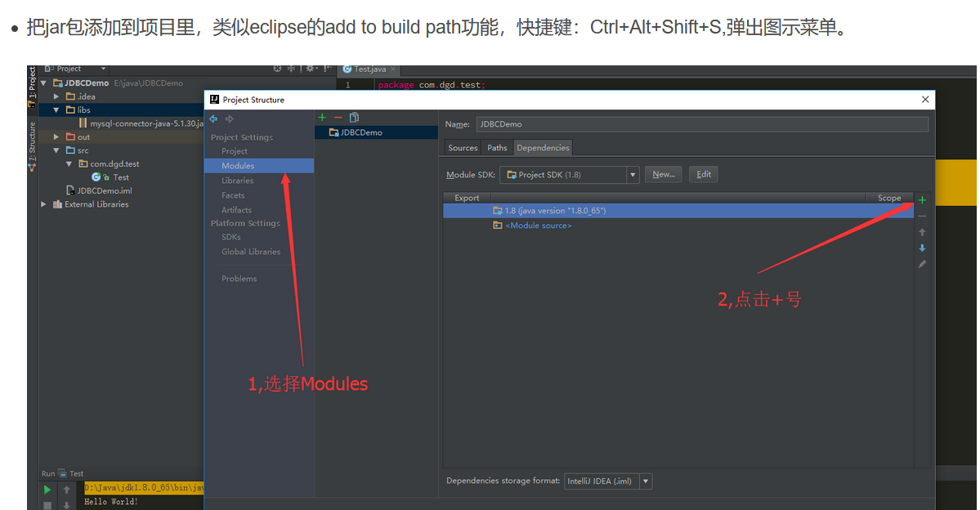The height and width of the screenshot is (510, 980).
Task: Click the up arrow in Run panel
Action: tap(66, 490)
